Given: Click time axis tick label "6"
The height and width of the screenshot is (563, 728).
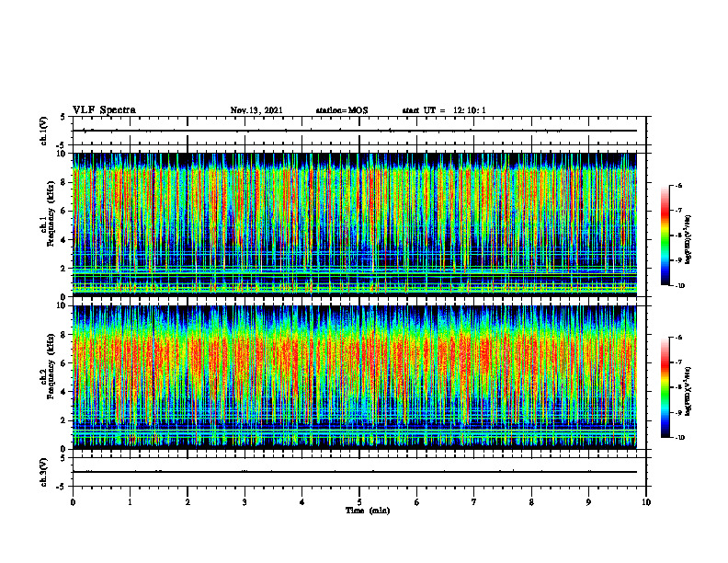Looking at the screenshot, I should (x=417, y=502).
